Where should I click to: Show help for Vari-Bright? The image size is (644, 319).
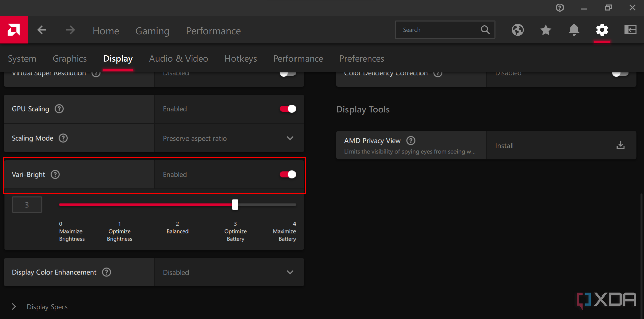55,174
